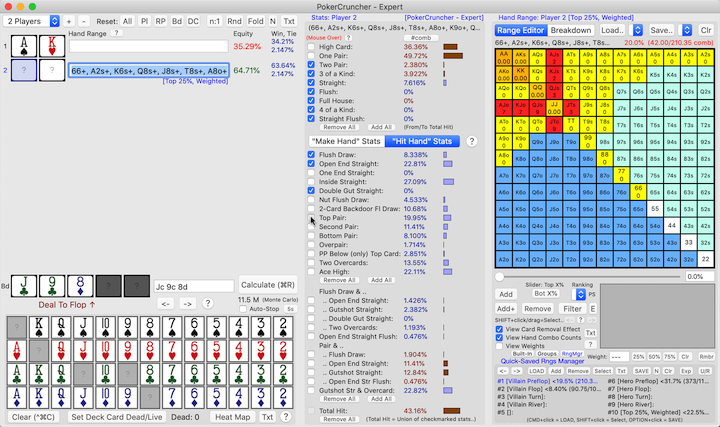Select Player 1's Ace of spades hole card

click(x=24, y=46)
